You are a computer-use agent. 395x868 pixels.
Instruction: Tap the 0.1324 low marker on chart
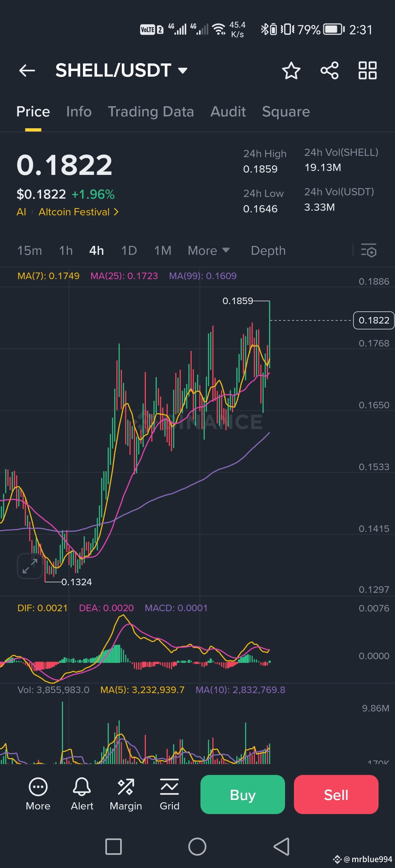pos(77,582)
